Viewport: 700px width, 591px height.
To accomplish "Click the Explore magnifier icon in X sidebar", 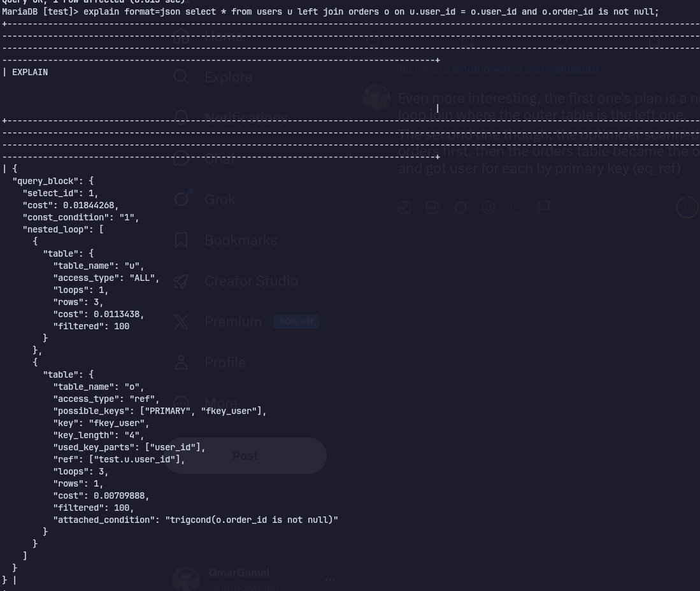I will [x=181, y=77].
